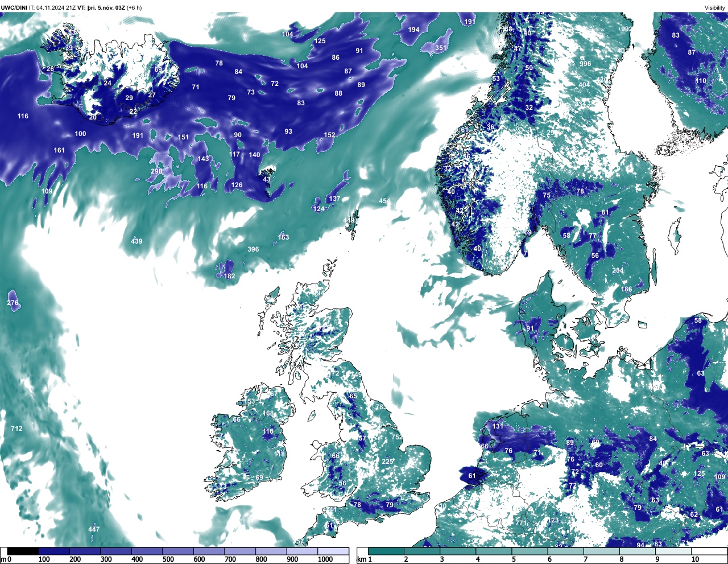Image resolution: width=728 pixels, height=564 pixels.
Task: Click the visibility value 182 on the map
Action: point(229,276)
